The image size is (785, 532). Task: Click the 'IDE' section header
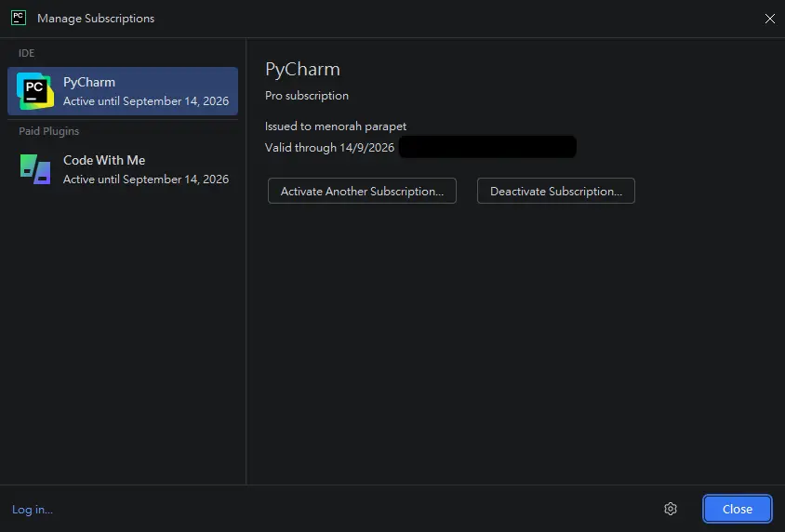pos(27,53)
